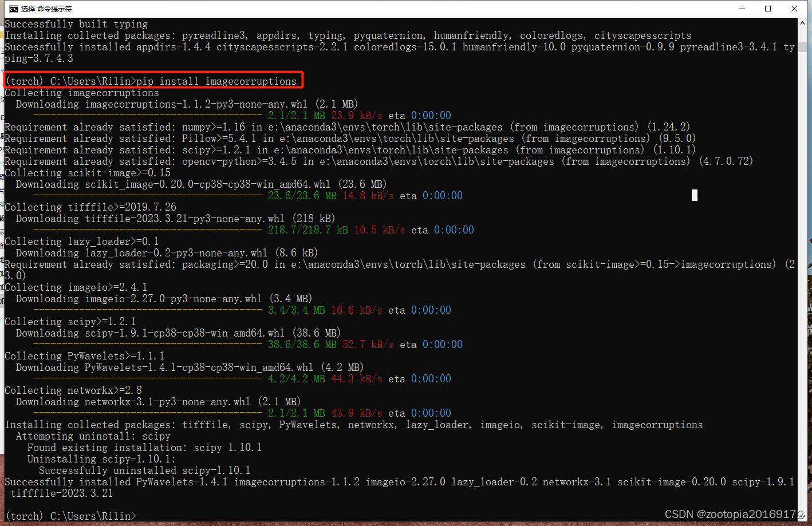Click 'Downloading networkx-3.1-py3-none-any.whl' line

[x=158, y=402]
